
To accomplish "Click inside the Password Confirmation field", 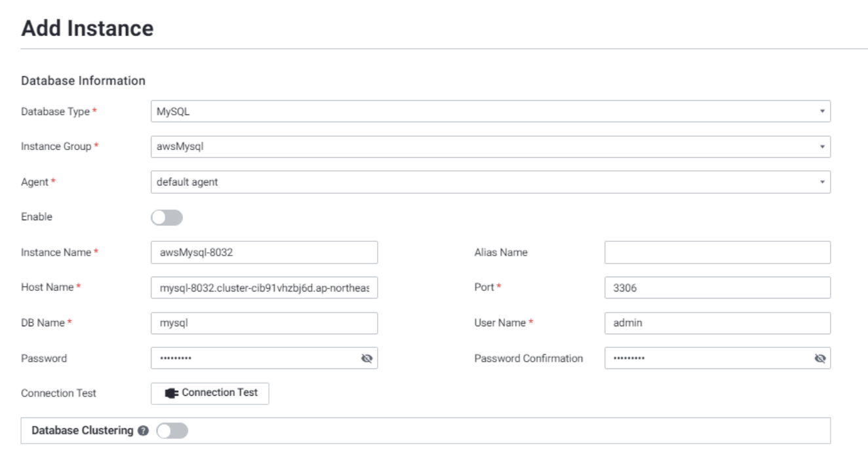I will pyautogui.click(x=708, y=358).
